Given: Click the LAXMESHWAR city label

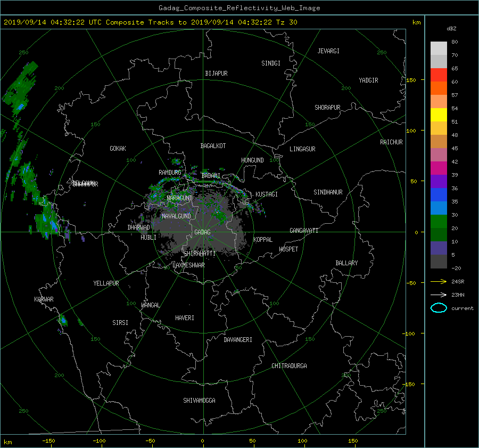Looking at the screenshot, I should tap(188, 265).
